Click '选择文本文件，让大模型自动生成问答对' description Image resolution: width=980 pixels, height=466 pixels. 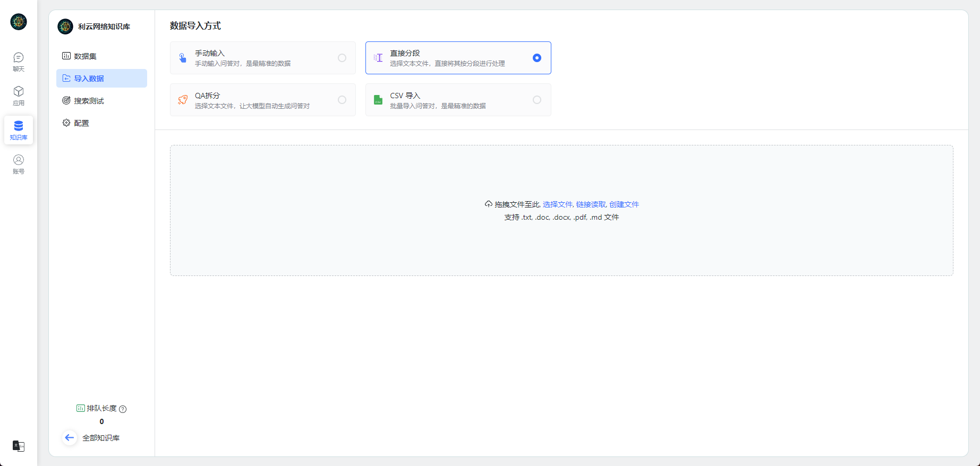coord(252,106)
